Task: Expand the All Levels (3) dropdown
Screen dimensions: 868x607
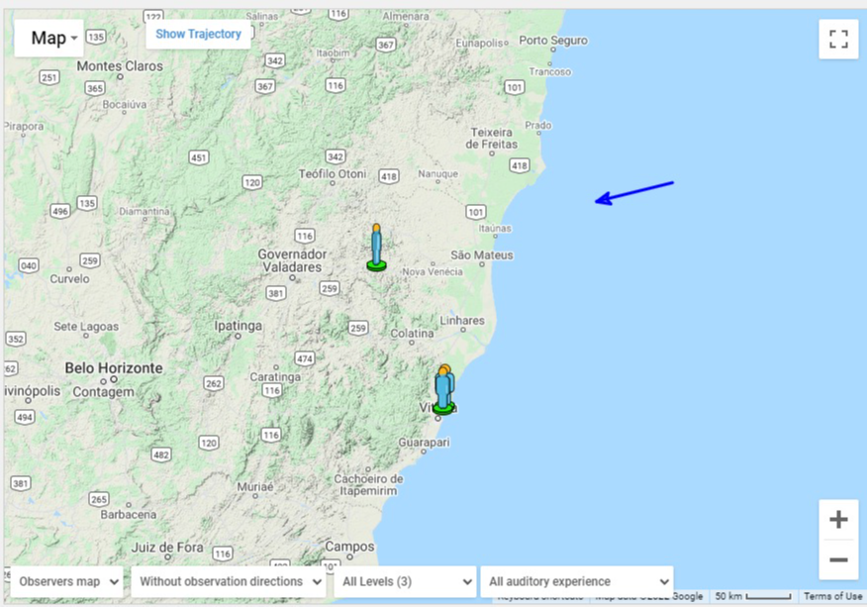Action: pyautogui.click(x=406, y=581)
